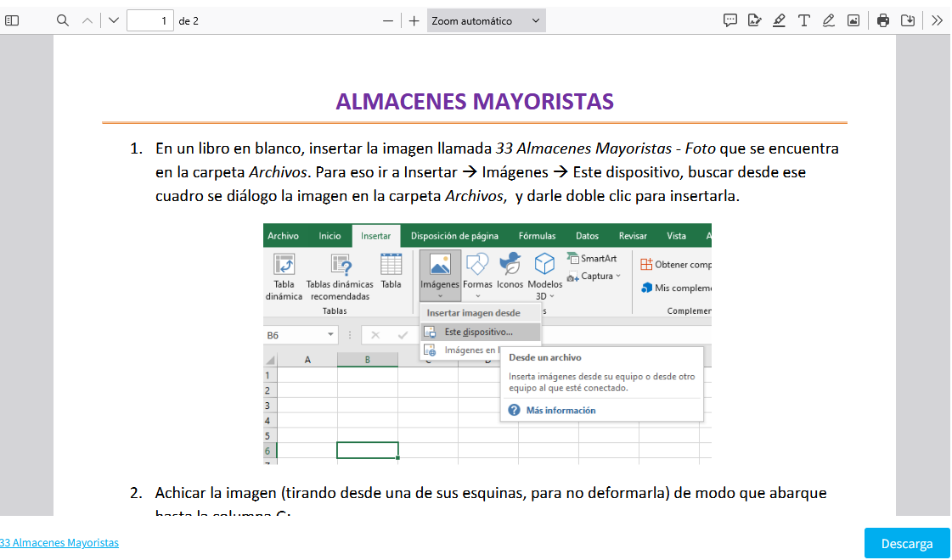This screenshot has width=952, height=560.
Task: Select the add text tool
Action: click(x=803, y=20)
